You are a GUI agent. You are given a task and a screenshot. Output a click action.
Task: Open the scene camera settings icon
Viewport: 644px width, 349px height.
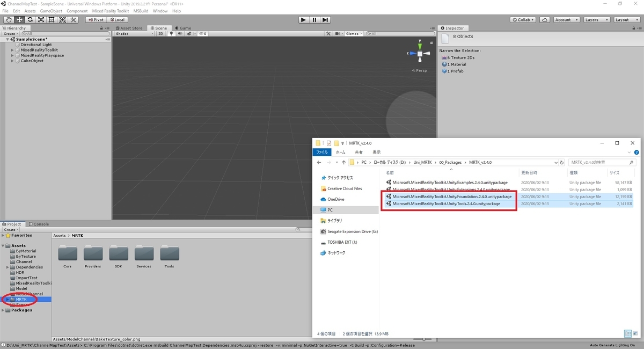(338, 34)
